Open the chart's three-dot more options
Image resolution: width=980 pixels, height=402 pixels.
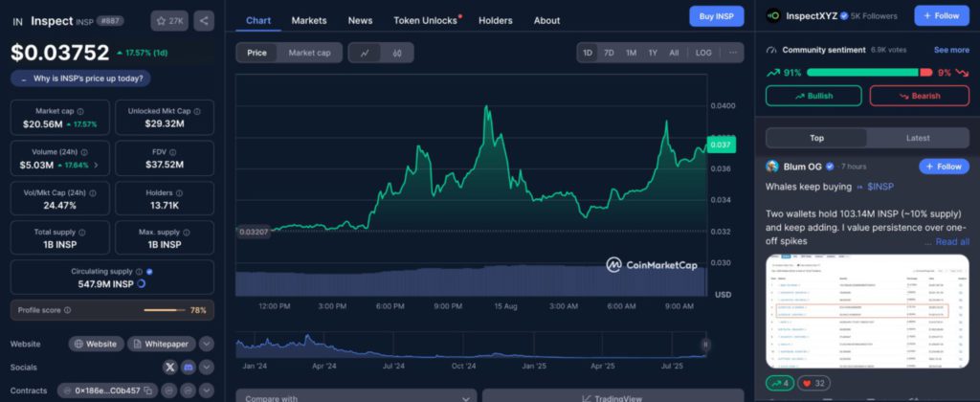click(733, 53)
